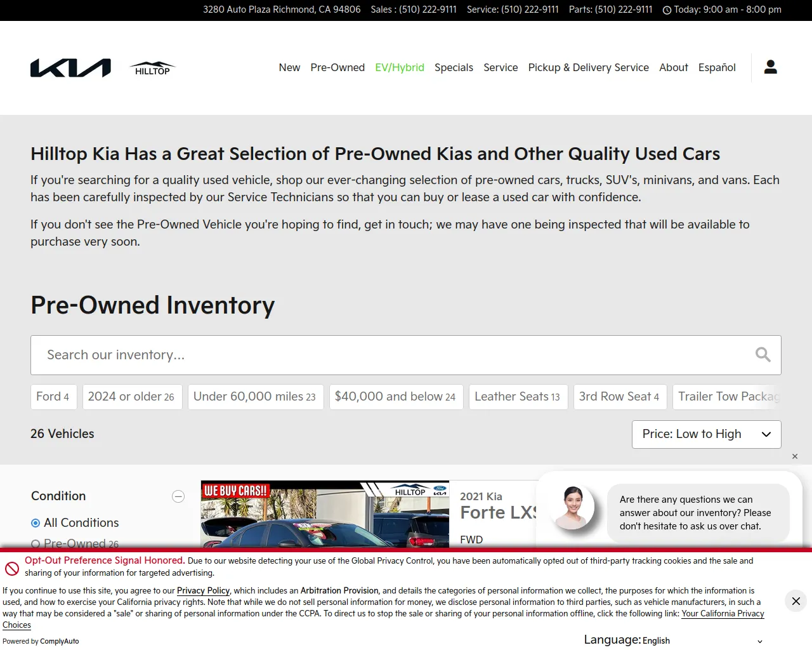This screenshot has width=812, height=650.
Task: Apply the 3rd Row Seat filter chip
Action: pyautogui.click(x=620, y=397)
